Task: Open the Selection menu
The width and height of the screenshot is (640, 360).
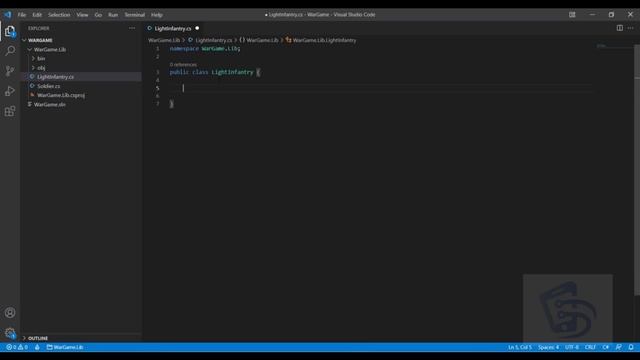Action: [x=59, y=15]
